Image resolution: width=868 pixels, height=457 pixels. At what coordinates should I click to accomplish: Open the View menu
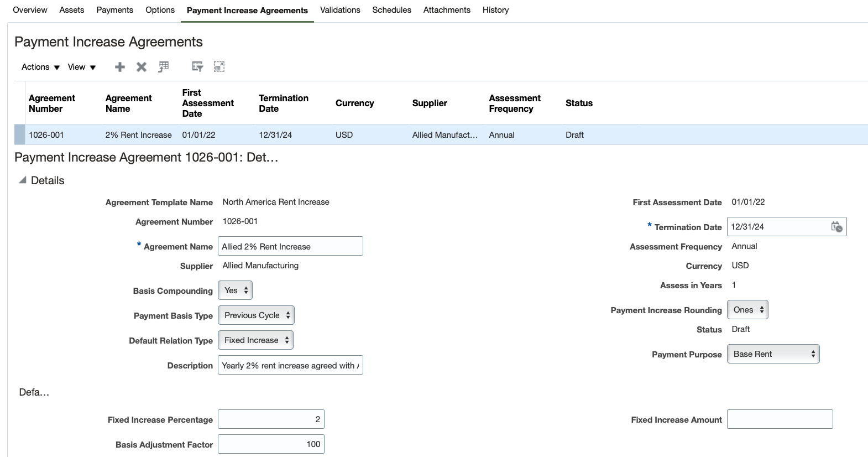pos(82,67)
